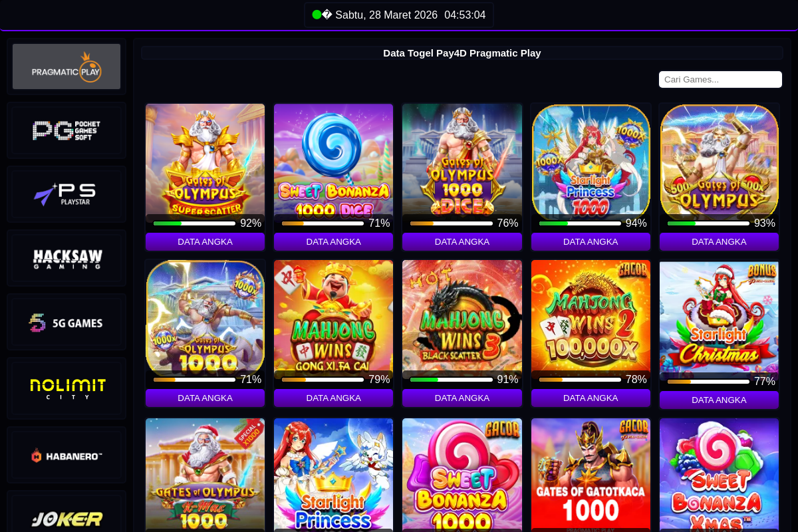Select the Pragmatic Play provider logo
Screen dimensions: 798x532
point(66,66)
